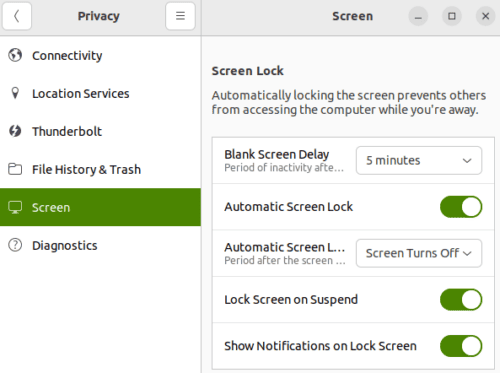The width and height of the screenshot is (500, 373).
Task: Click the monitor icon beside Screen
Action: [x=15, y=207]
